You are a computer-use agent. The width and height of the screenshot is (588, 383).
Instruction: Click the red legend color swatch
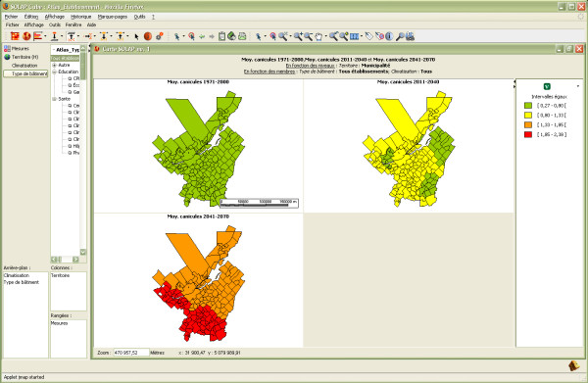coord(528,134)
